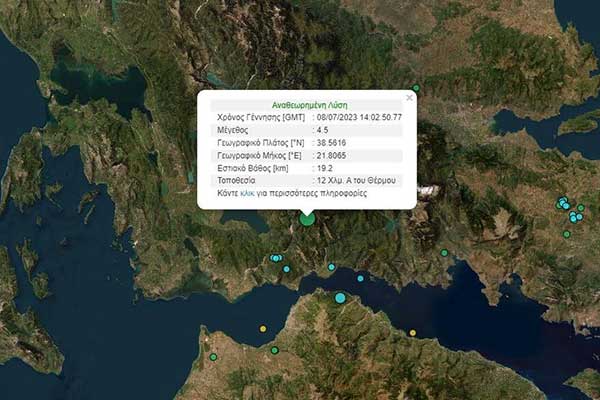Click the small cyan marker directly above the large cyan one
Screen dimensions: 600x400
coord(331,267)
